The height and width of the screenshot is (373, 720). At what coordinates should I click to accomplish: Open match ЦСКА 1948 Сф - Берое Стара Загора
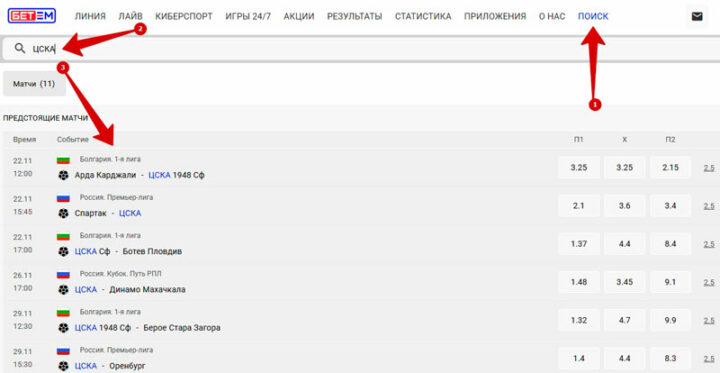coord(147,328)
